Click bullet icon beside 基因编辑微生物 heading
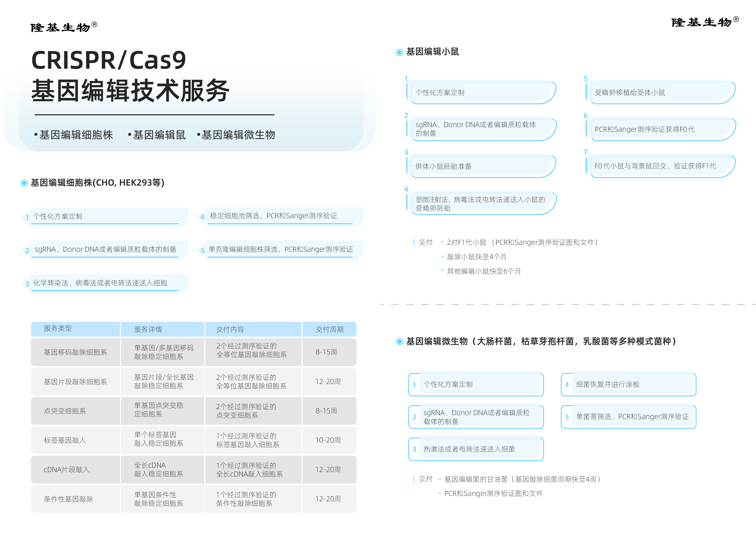This screenshot has width=756, height=534. 399,342
